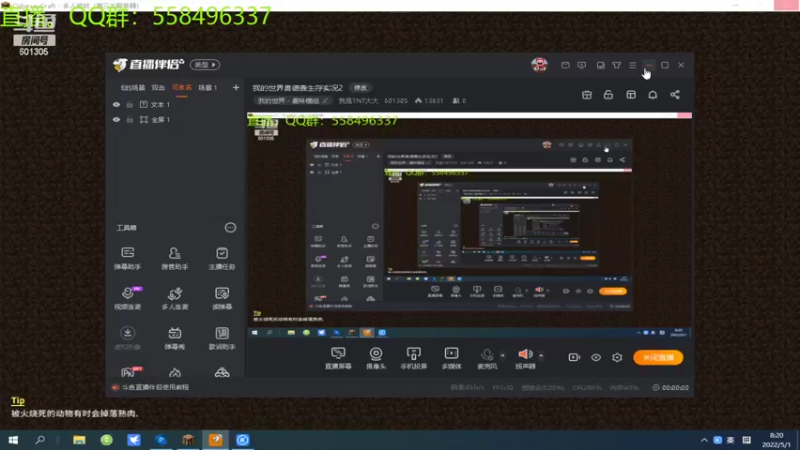The height and width of the screenshot is (450, 800).
Task: Expand toolbox more options ellipsis button
Action: coord(231,228)
